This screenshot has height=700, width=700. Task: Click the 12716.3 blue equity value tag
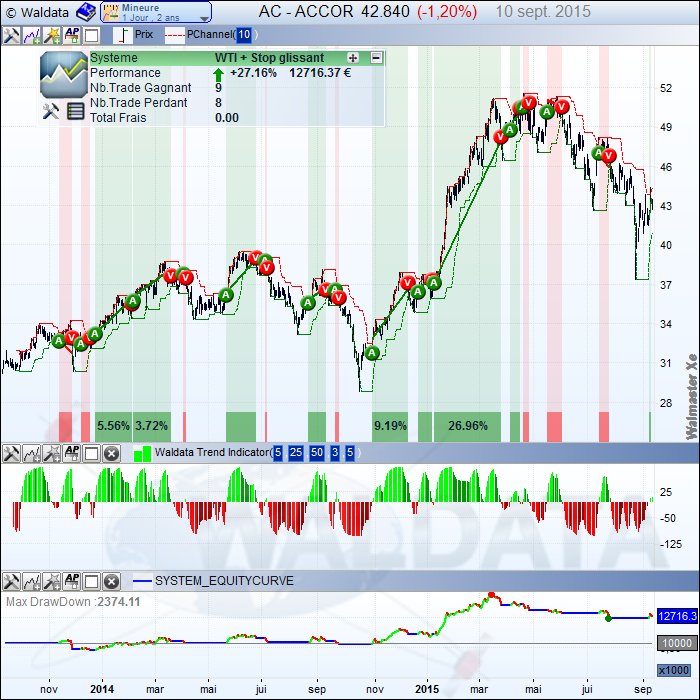coord(677,617)
